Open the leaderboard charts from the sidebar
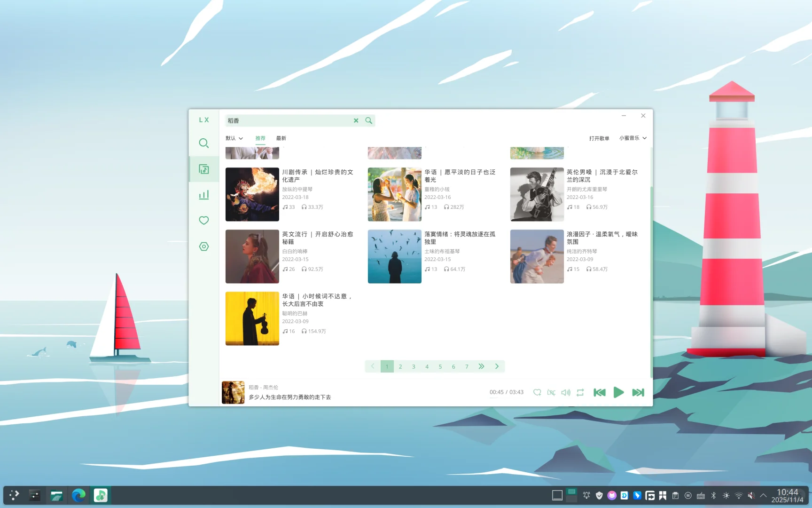Viewport: 812px width, 508px height. coord(203,195)
